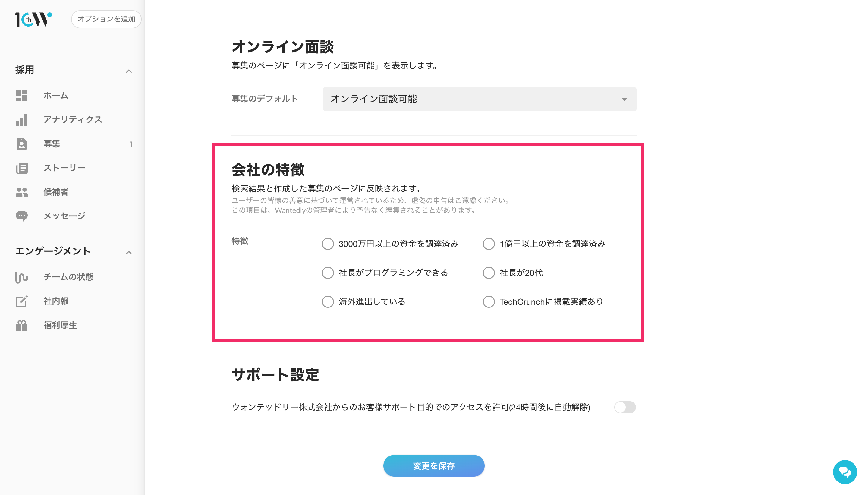Collapse the エンゲージメント sidebar section
The image size is (868, 495).
(129, 252)
